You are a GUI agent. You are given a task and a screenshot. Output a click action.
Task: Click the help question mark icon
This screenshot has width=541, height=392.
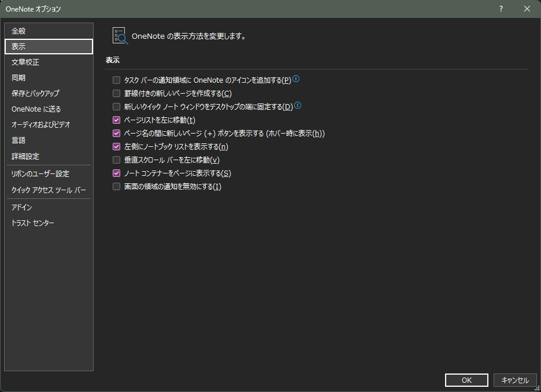pyautogui.click(x=501, y=9)
